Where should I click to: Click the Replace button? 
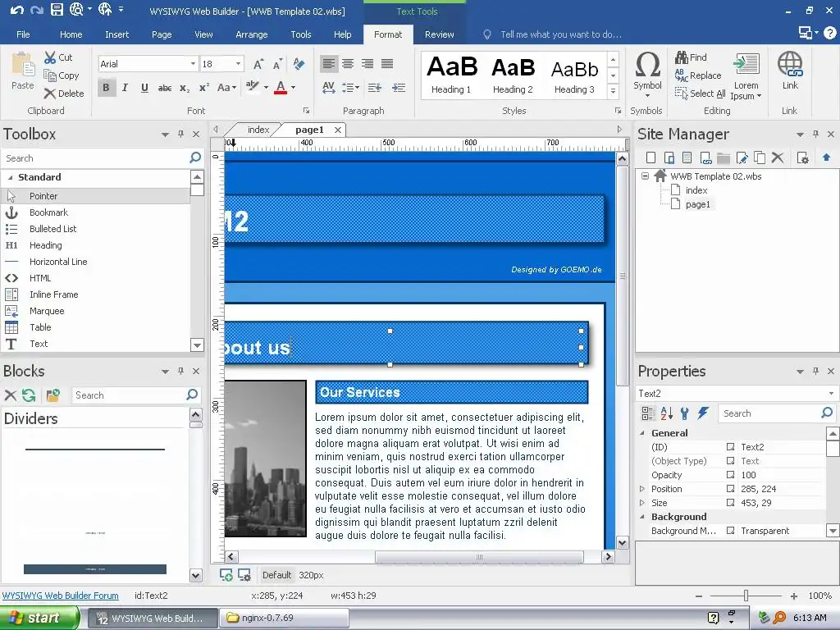(x=698, y=75)
